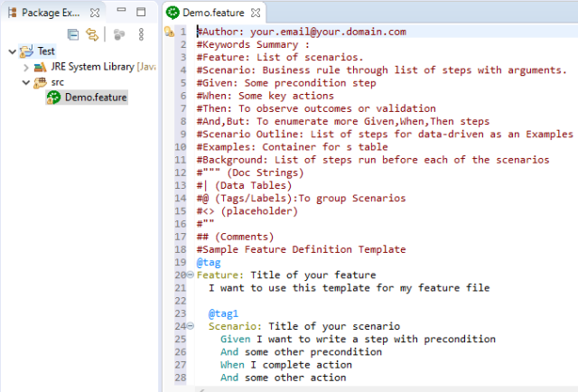This screenshot has width=578, height=392.
Task: Toggle Link with Editor icon
Action: tap(92, 34)
